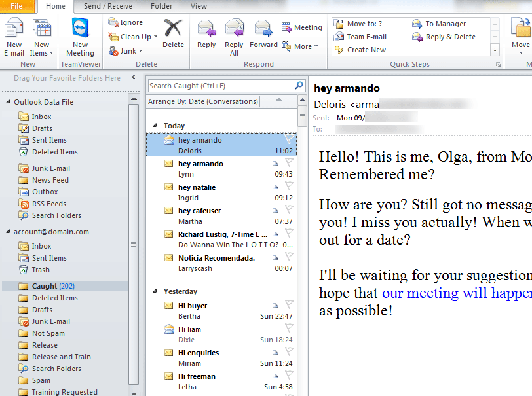The height and width of the screenshot is (396, 532).
Task: Click the folder pane scroll up arrow
Action: pos(134,99)
